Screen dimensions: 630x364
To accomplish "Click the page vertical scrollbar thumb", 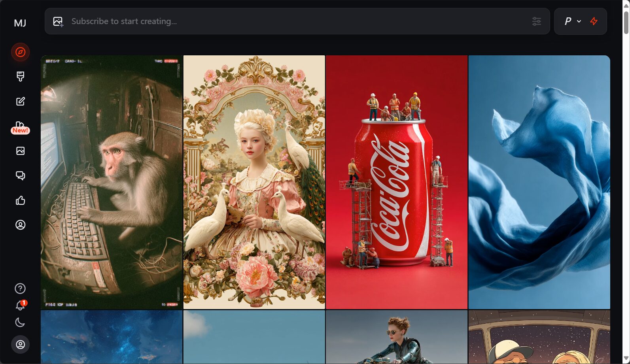I will pyautogui.click(x=626, y=23).
